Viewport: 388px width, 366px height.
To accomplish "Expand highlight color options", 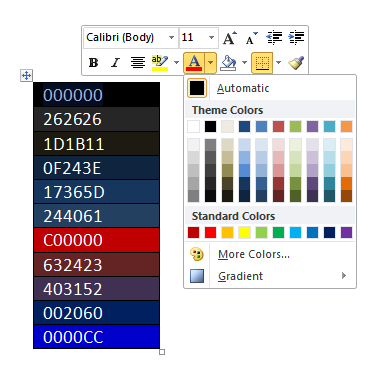I will 176,62.
